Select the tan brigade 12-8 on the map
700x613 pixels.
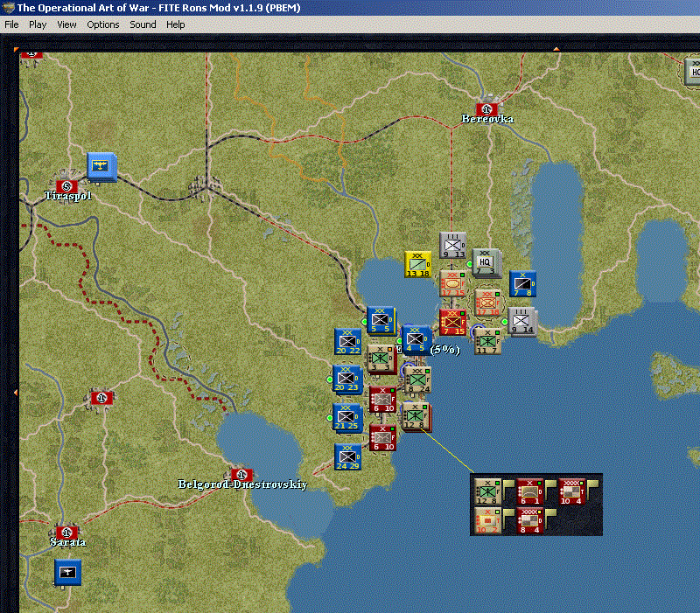416,417
